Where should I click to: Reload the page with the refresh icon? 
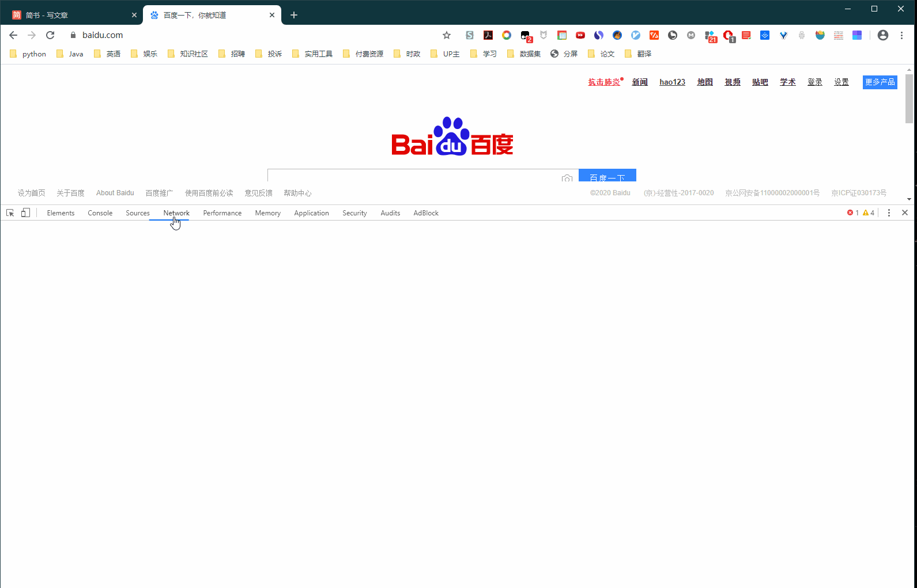[50, 35]
